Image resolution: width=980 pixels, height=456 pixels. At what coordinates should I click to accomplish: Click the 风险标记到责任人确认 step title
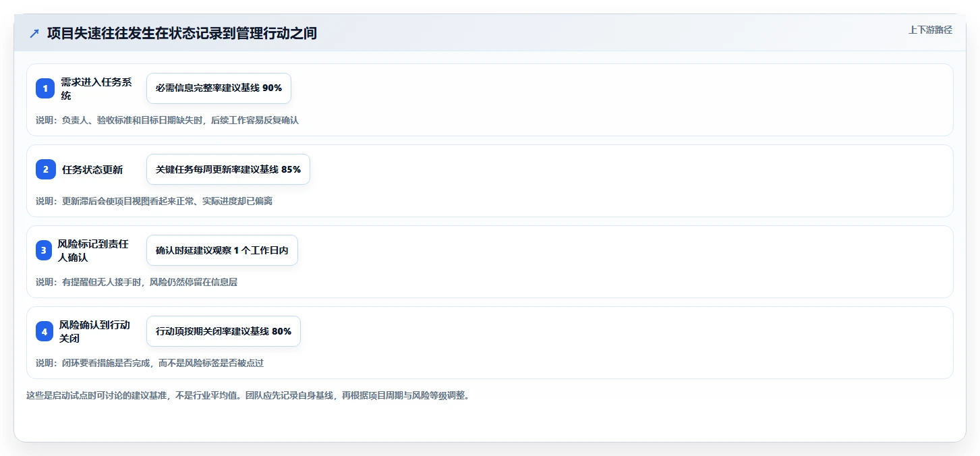coord(93,250)
